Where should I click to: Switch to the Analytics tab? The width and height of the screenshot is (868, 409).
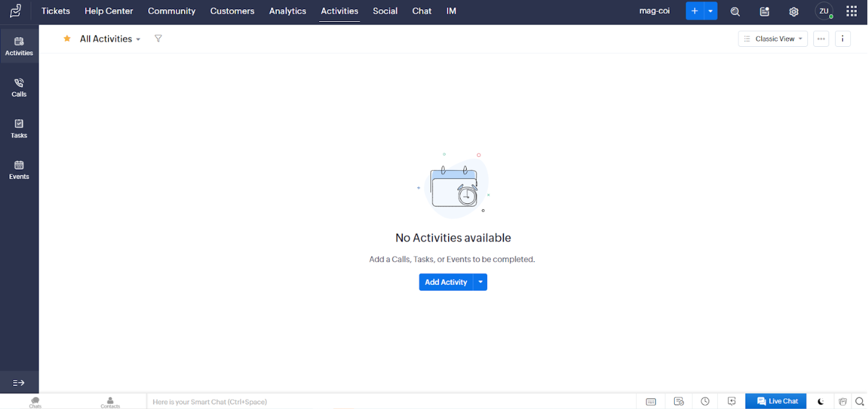287,11
